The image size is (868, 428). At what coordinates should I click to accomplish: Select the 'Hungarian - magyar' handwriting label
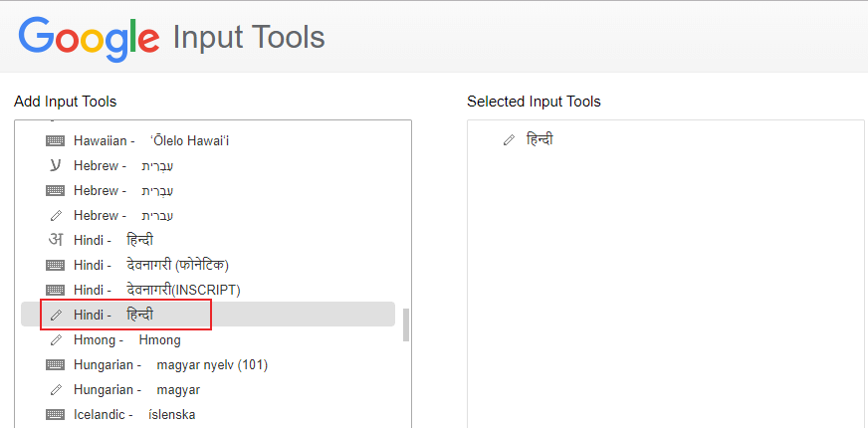[136, 390]
